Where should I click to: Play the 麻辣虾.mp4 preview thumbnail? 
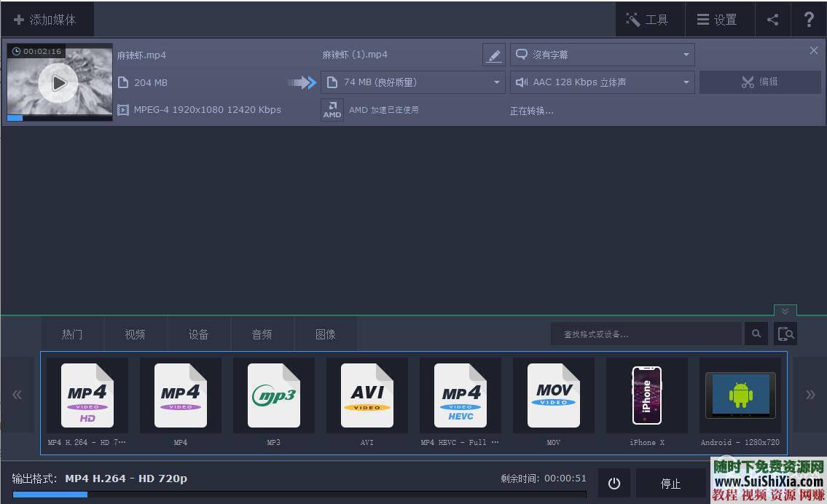point(58,82)
